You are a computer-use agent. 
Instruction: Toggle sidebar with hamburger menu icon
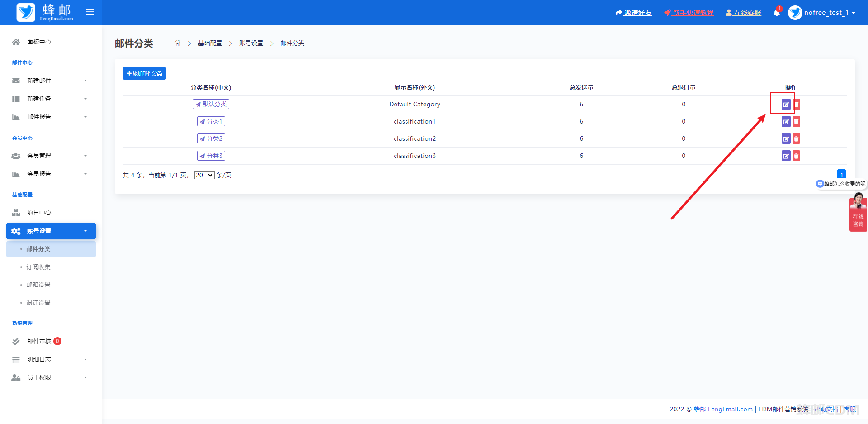[90, 12]
